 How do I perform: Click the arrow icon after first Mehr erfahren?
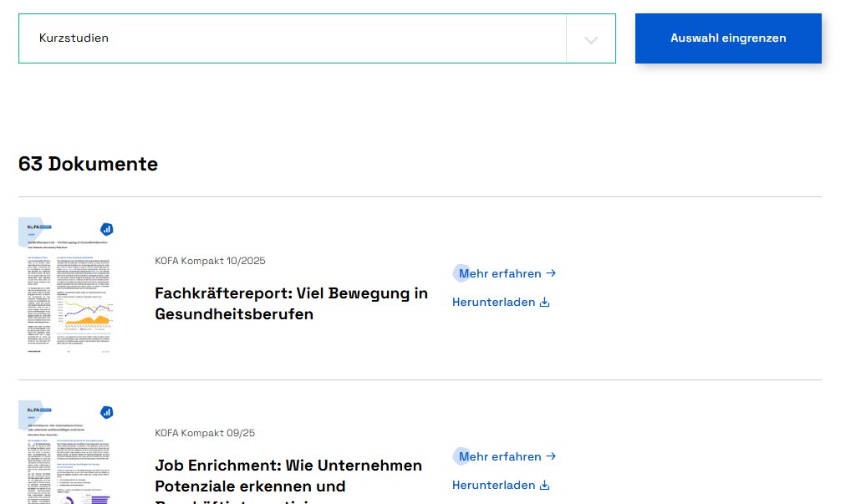coord(550,273)
